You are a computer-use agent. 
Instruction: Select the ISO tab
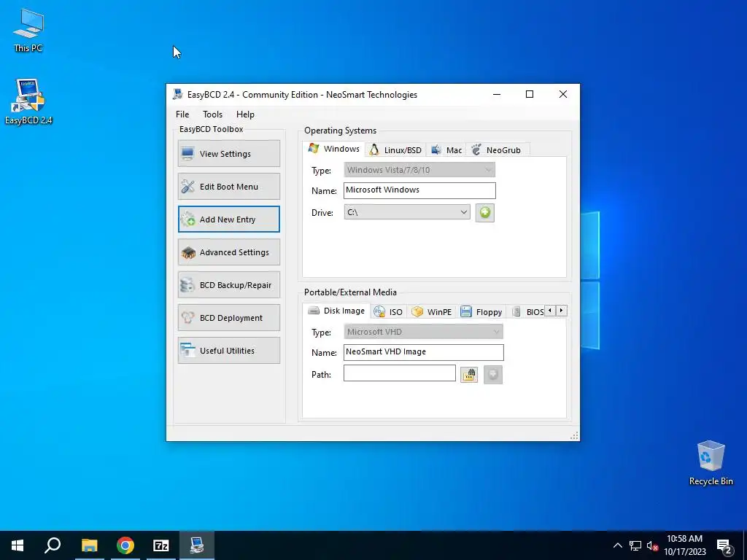pos(388,312)
